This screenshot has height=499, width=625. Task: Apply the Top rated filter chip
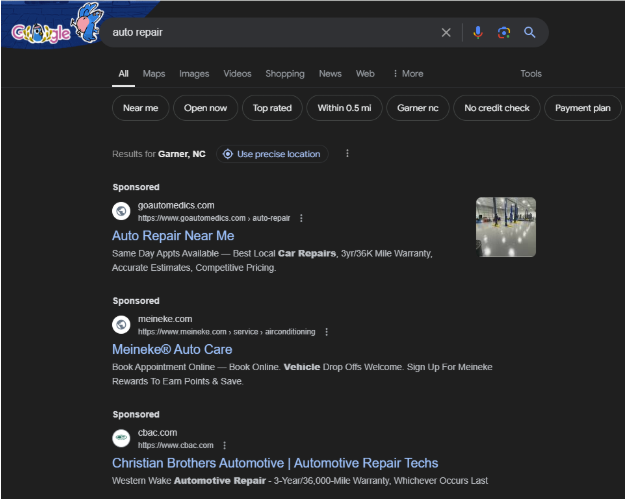[272, 108]
